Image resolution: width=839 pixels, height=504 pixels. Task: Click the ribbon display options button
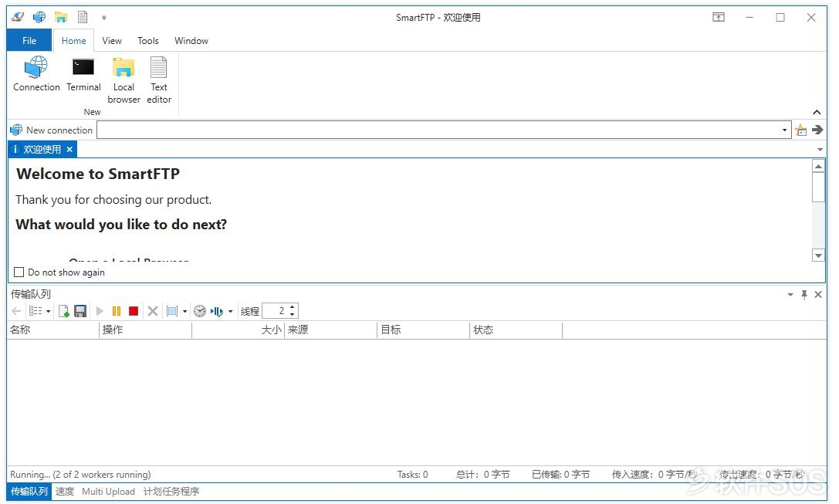coord(719,17)
